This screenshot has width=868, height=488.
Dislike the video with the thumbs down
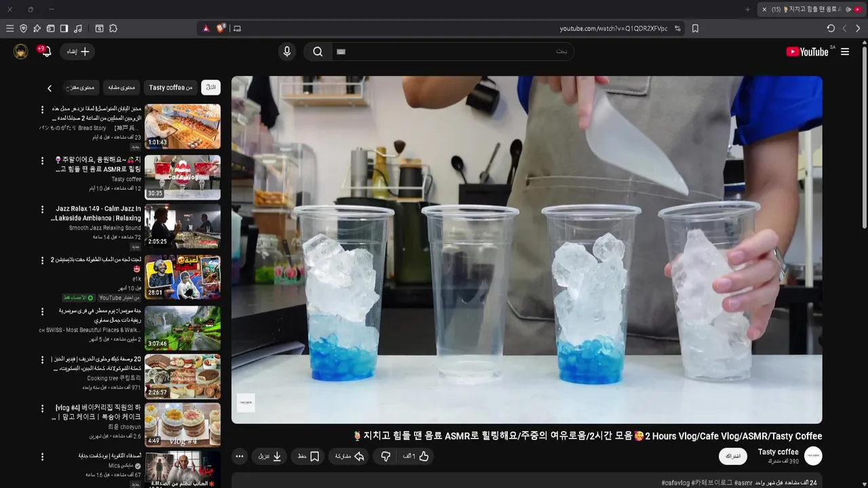coord(385,457)
